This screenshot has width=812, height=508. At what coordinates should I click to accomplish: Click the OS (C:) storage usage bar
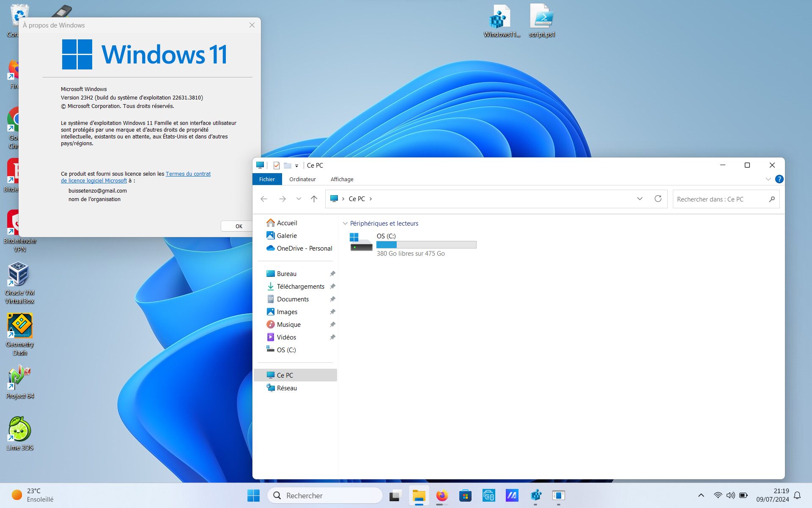coord(426,245)
